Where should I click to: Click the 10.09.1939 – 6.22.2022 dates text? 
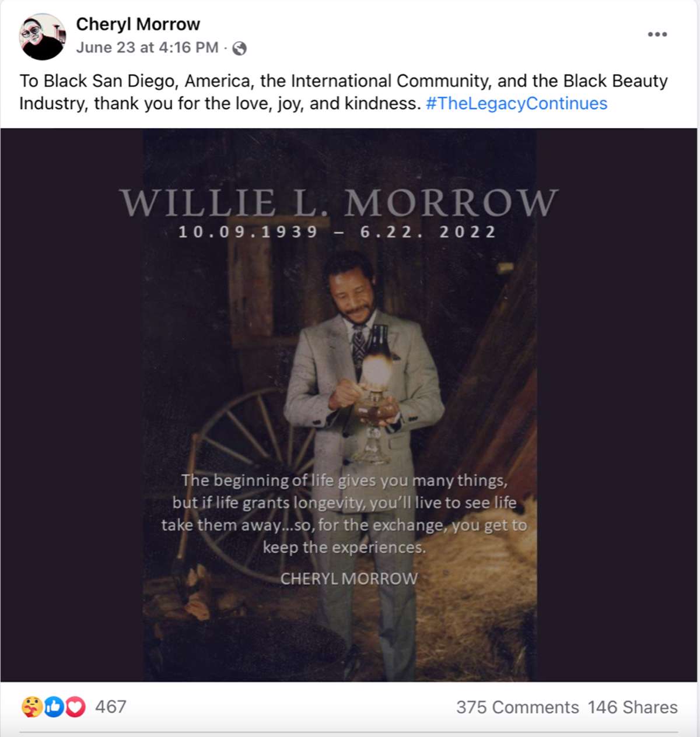click(337, 232)
